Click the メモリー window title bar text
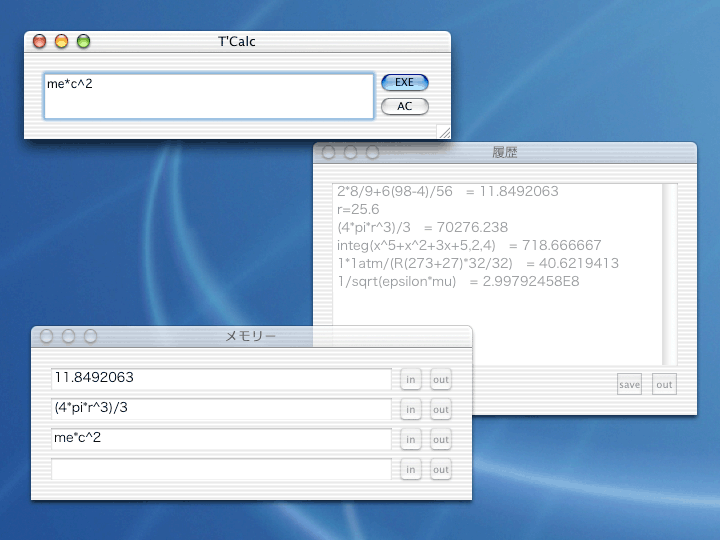Screen dimensions: 720x540 (251, 336)
